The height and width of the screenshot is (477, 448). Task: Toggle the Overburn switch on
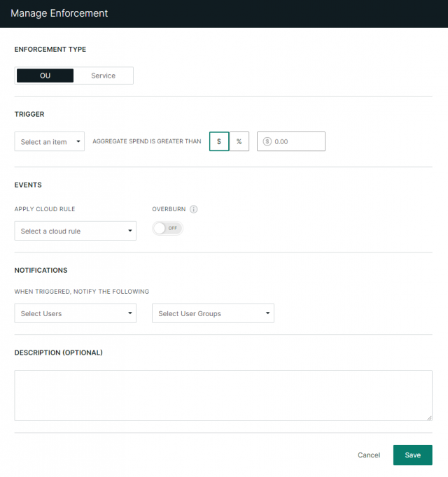click(x=167, y=228)
